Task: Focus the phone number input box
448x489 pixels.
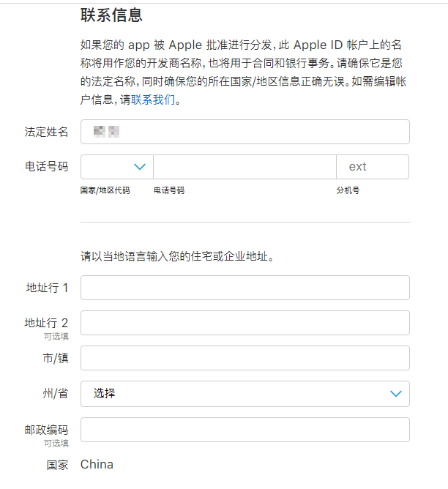Action: pyautogui.click(x=244, y=167)
